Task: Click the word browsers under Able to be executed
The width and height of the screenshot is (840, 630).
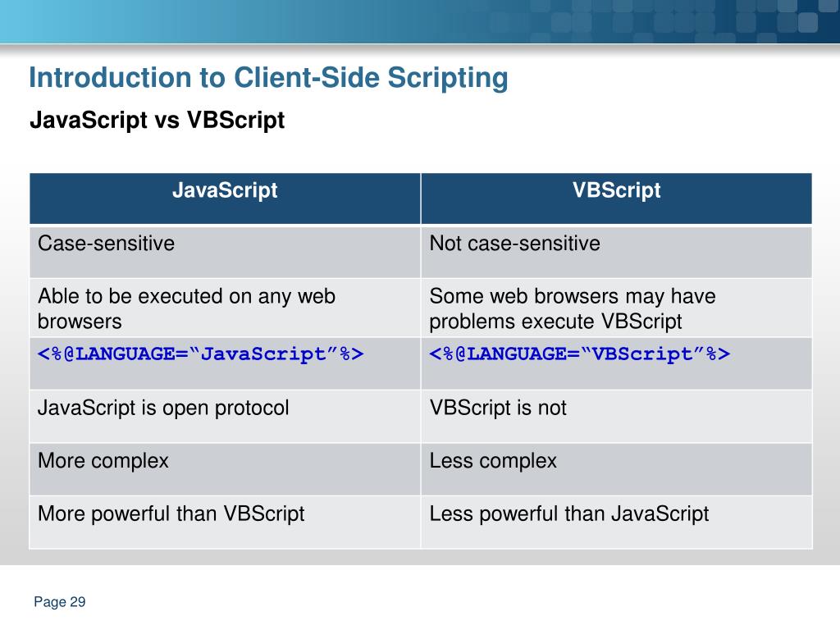Action: 80,322
